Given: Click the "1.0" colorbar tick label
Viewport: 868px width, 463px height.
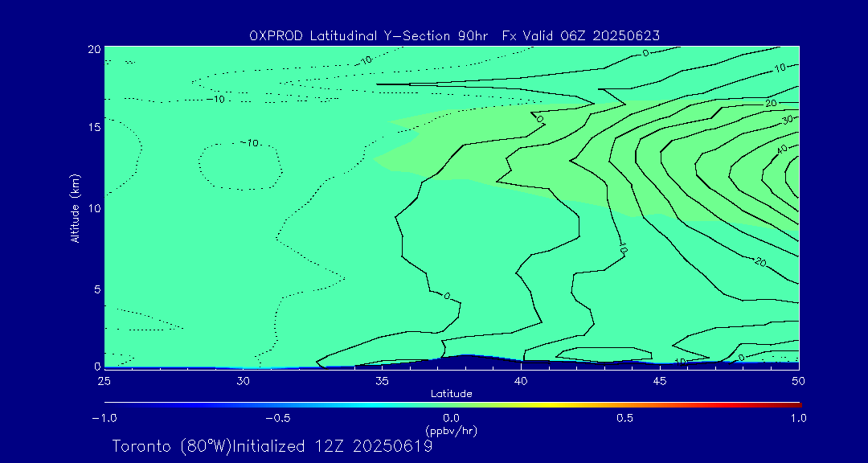Looking at the screenshot, I should point(798,418).
